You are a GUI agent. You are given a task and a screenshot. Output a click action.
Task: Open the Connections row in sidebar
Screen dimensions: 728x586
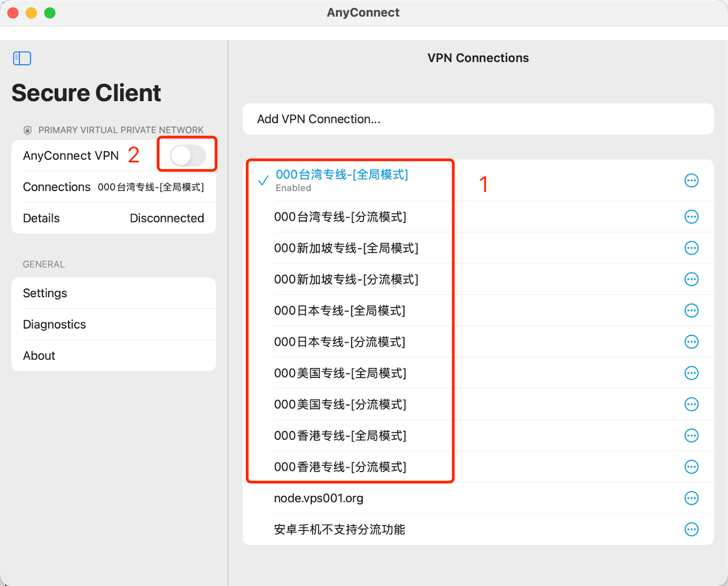click(113, 187)
